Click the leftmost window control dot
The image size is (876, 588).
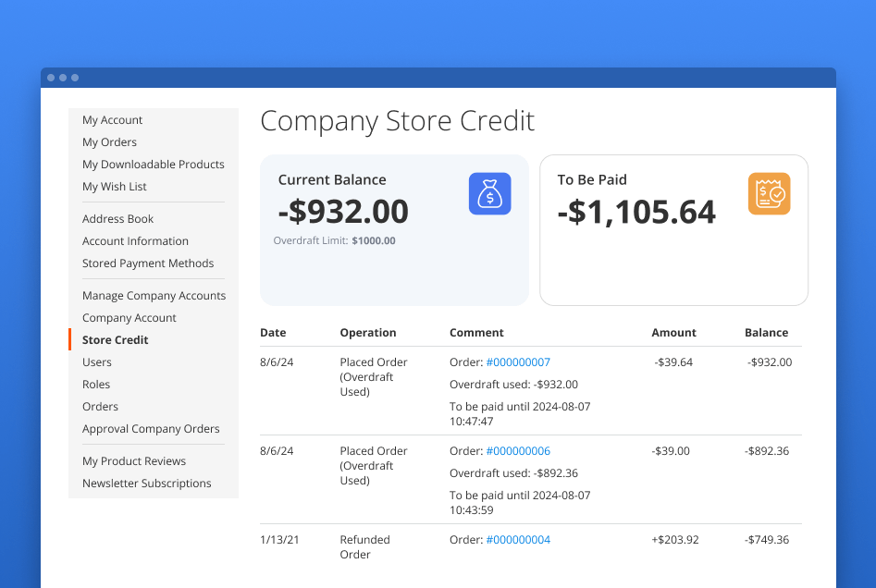pos(51,78)
